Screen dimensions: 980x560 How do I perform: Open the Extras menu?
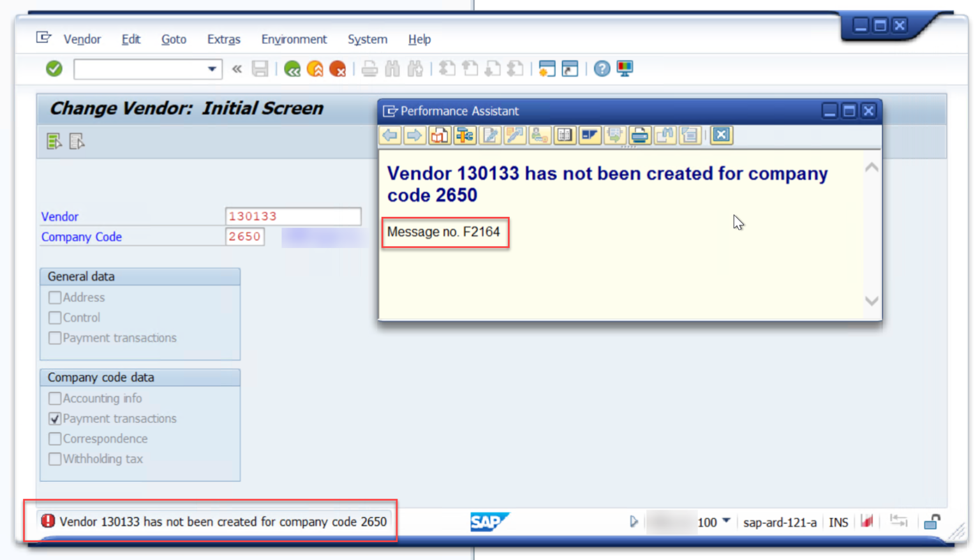pos(223,39)
